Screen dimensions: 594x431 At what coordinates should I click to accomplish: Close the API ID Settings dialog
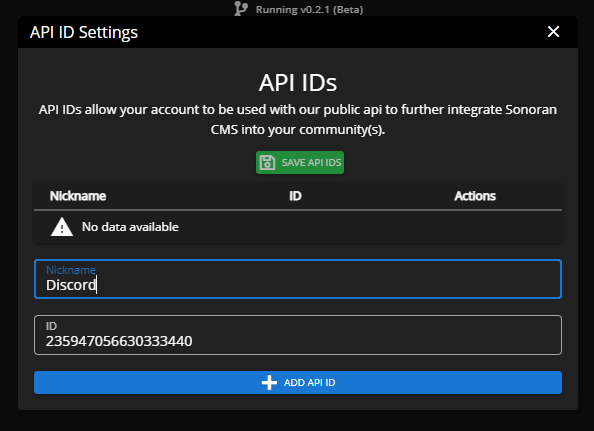[x=553, y=32]
